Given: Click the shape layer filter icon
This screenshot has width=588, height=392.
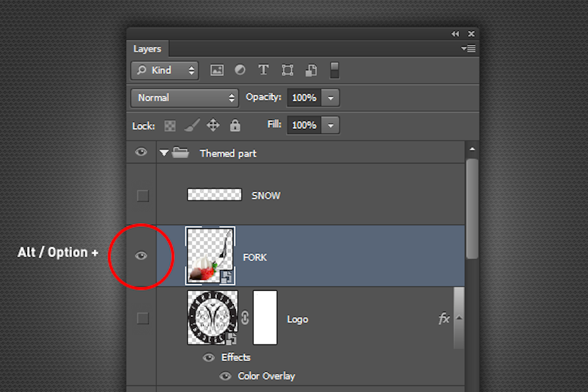Looking at the screenshot, I should click(x=288, y=70).
